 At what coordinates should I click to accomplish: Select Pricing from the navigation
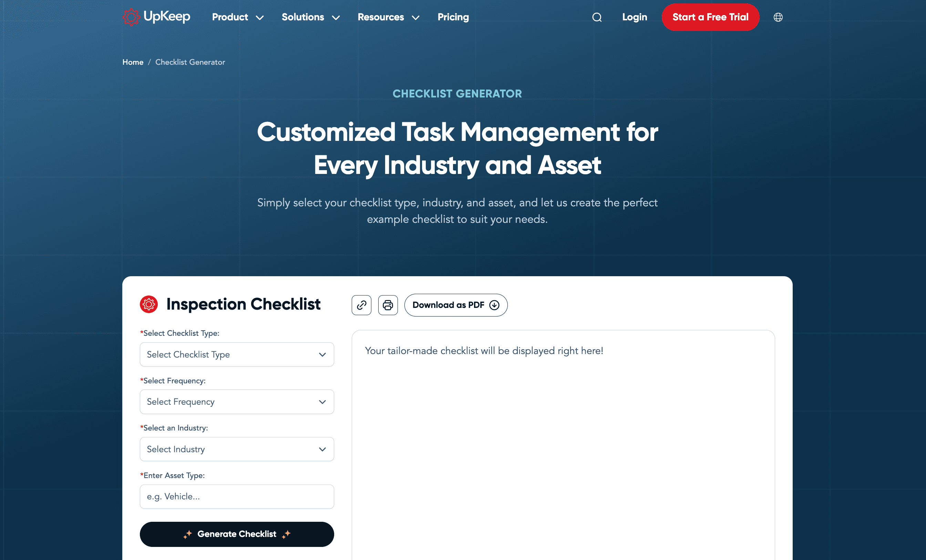coord(453,17)
